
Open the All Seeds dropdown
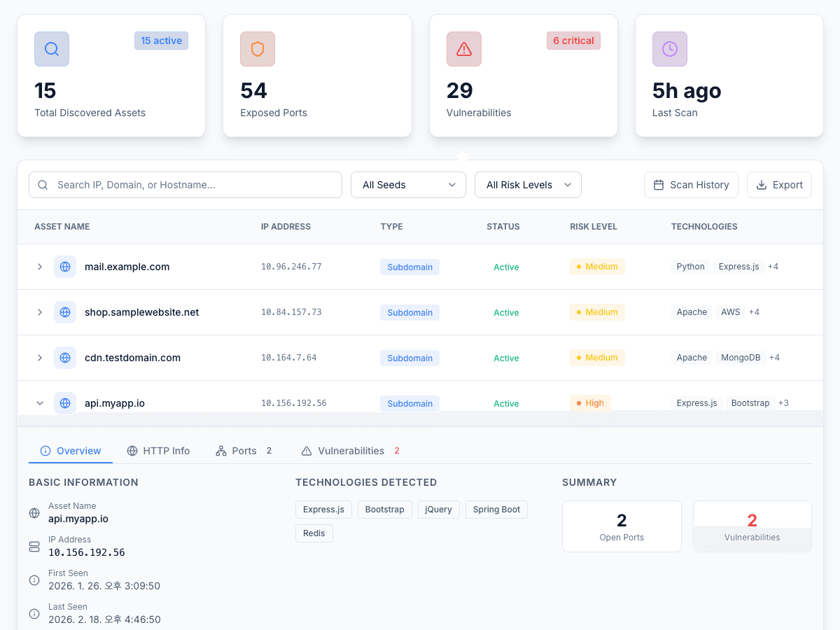pos(408,185)
